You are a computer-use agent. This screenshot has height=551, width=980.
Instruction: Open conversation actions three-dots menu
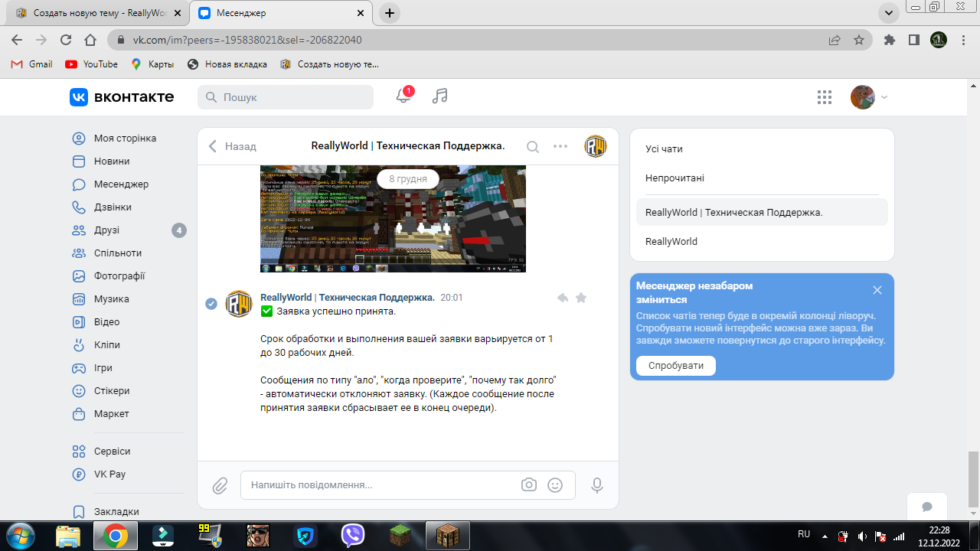[560, 146]
